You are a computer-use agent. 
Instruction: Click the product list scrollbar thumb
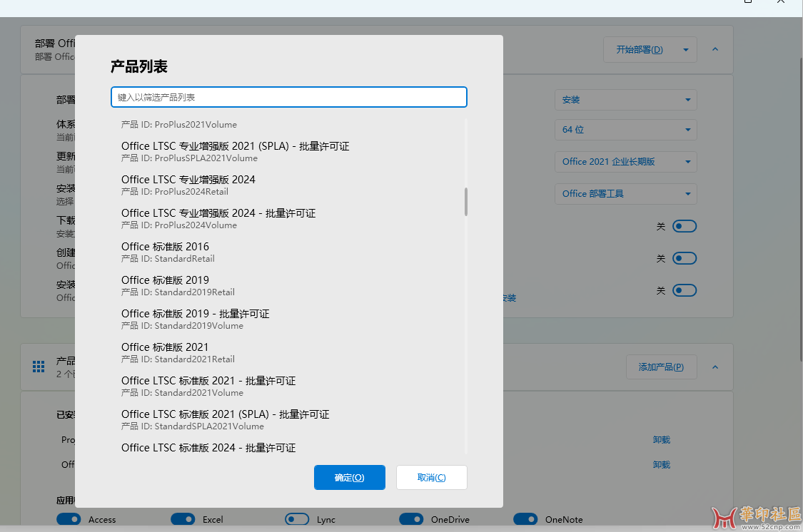(466, 202)
